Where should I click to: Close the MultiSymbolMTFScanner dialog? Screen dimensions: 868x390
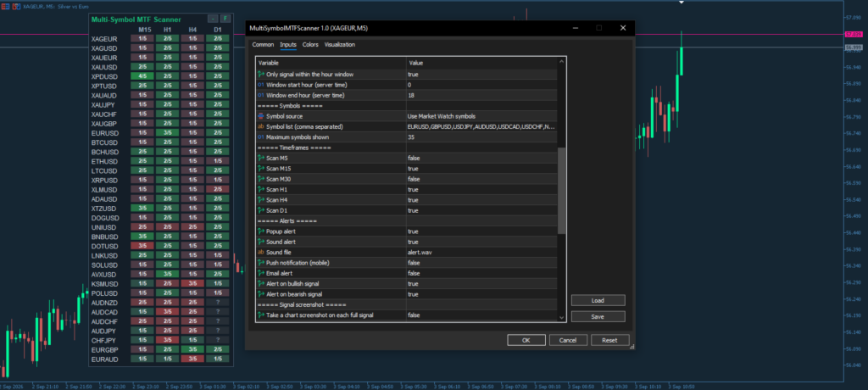[623, 28]
